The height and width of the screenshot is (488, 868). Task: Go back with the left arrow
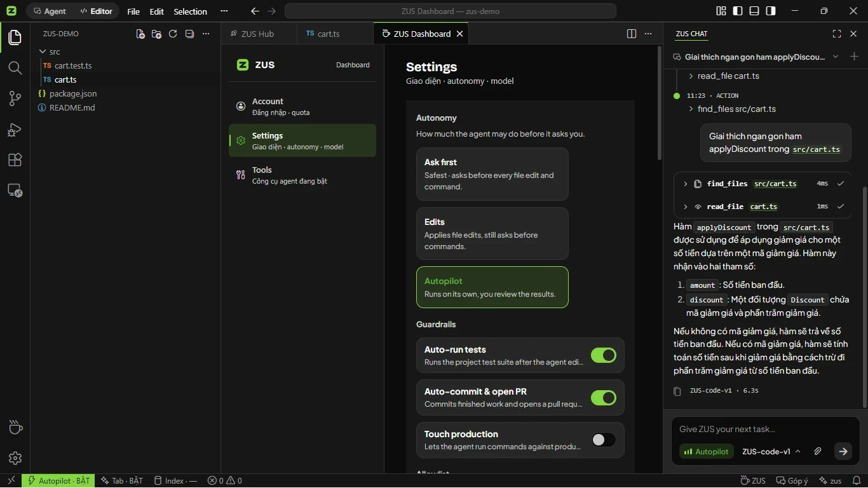pyautogui.click(x=255, y=11)
